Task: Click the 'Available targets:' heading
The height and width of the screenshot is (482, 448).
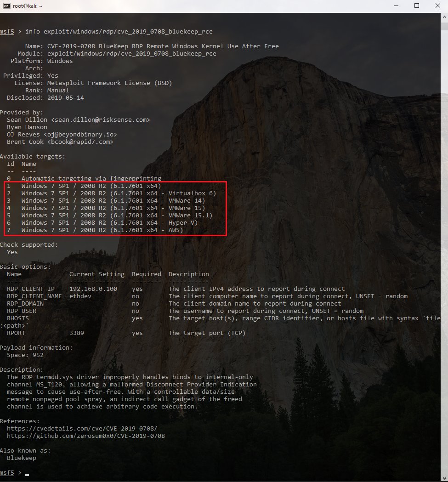Action: 33,157
